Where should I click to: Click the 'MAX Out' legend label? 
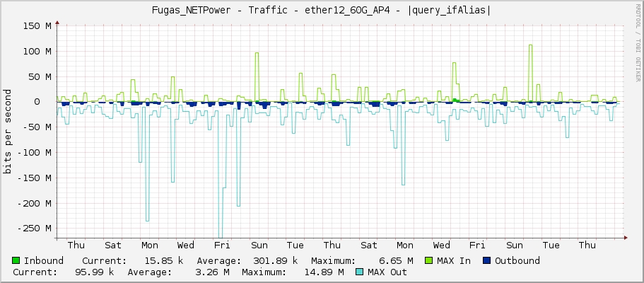(387, 272)
